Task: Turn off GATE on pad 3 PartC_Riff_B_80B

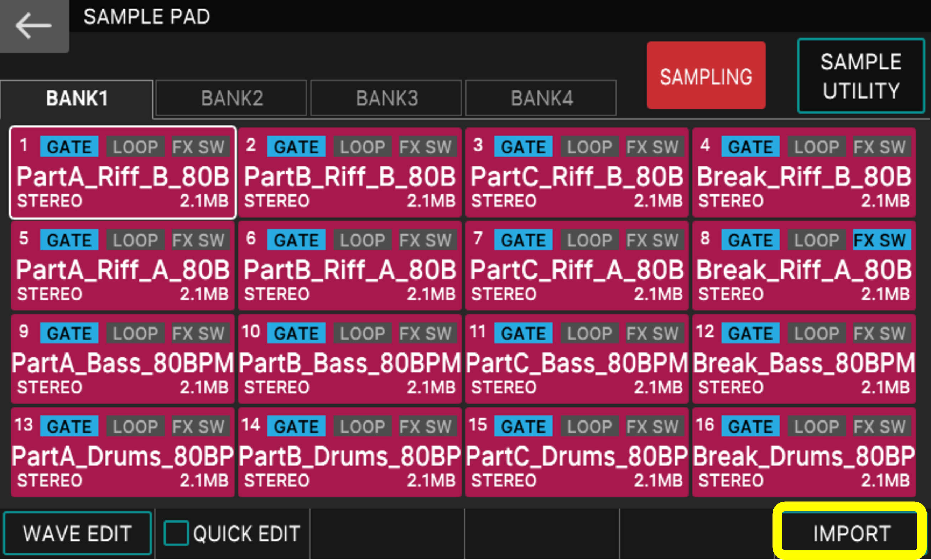Action: coord(523,147)
